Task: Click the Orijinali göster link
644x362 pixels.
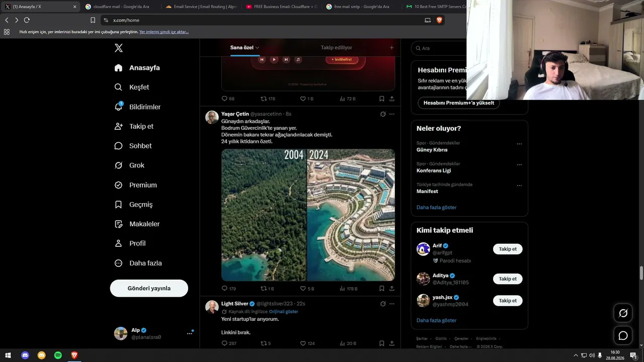Action: [284, 312]
